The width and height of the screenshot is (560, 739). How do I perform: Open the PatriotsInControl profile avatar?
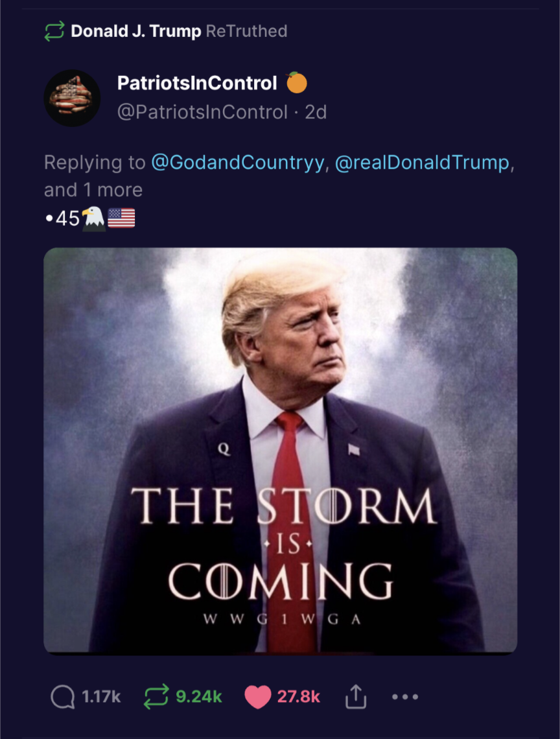[72, 98]
